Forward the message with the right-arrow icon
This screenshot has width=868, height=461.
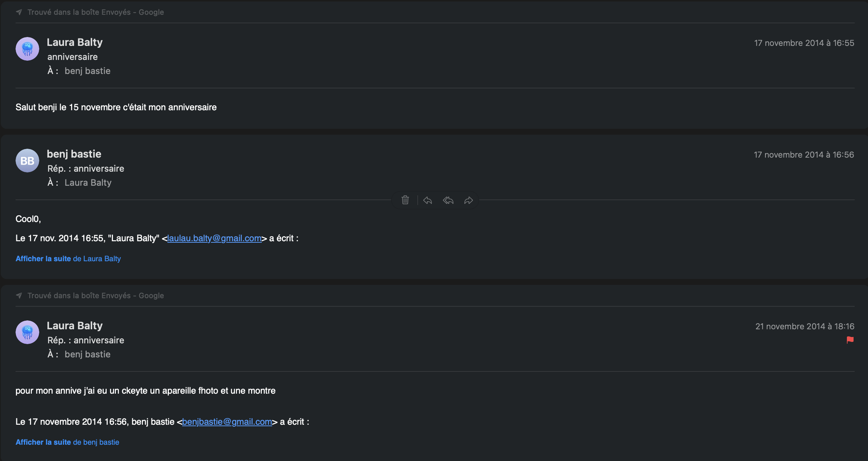click(468, 200)
